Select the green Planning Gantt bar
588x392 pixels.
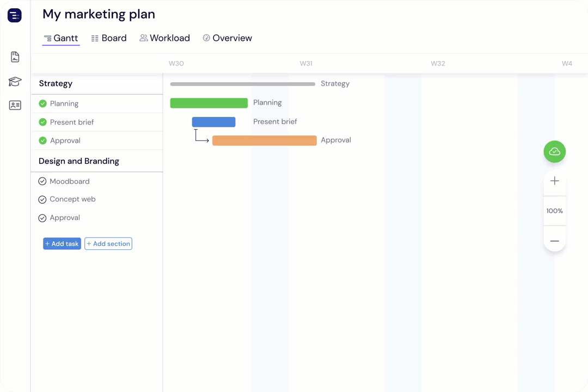point(209,103)
